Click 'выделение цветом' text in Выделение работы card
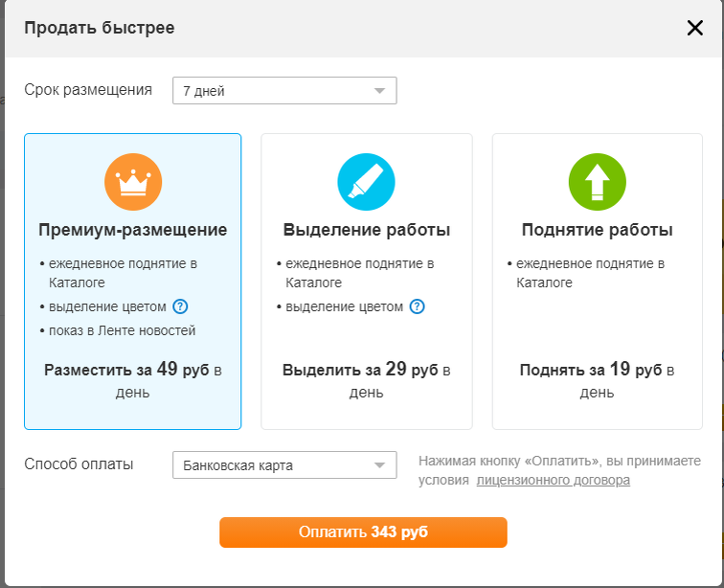724x588 pixels. tap(345, 306)
